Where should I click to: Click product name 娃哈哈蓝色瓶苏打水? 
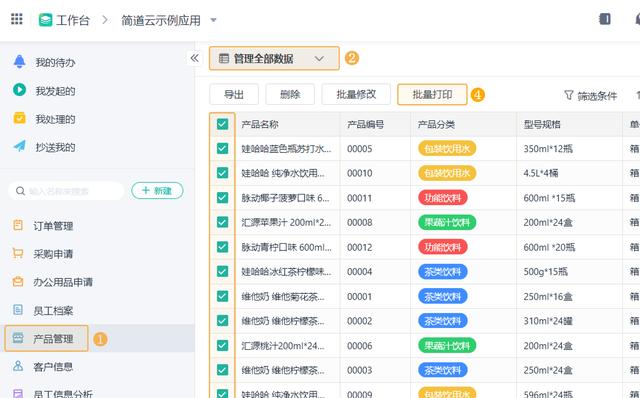point(286,149)
